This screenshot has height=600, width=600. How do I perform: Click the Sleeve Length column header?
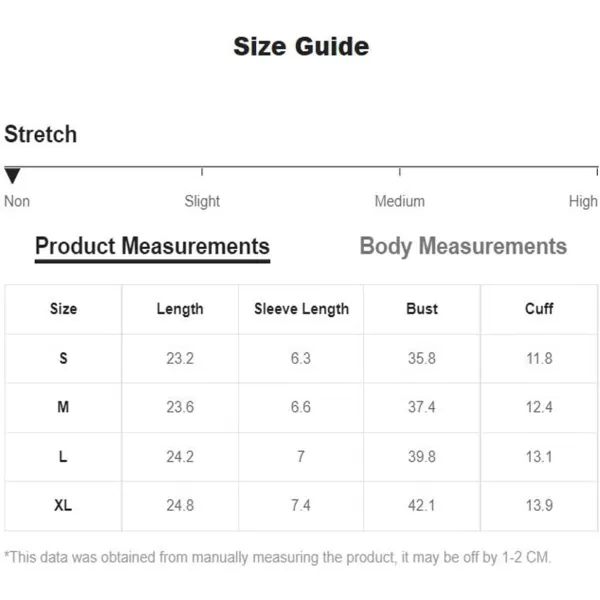302,309
